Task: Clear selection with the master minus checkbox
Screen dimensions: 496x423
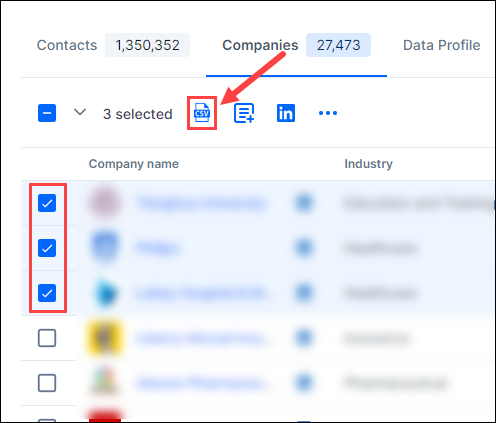Action: tap(47, 113)
